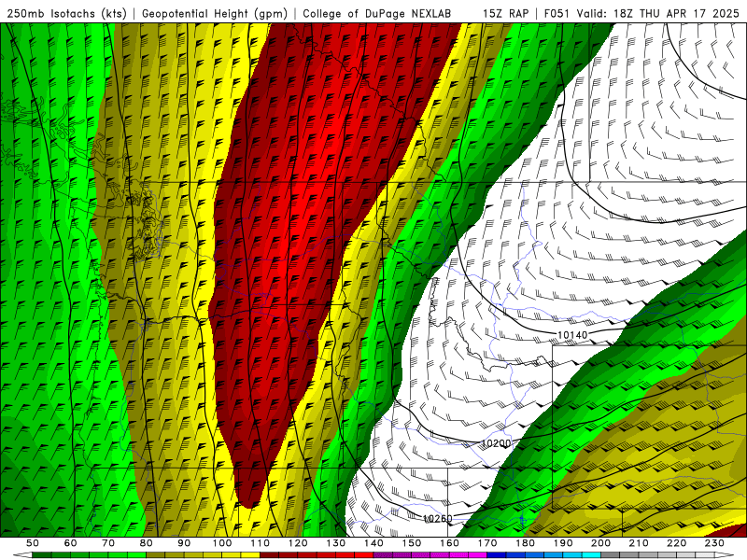The image size is (747, 560).
Task: Click the 200 value on the color scale
Action: click(601, 543)
